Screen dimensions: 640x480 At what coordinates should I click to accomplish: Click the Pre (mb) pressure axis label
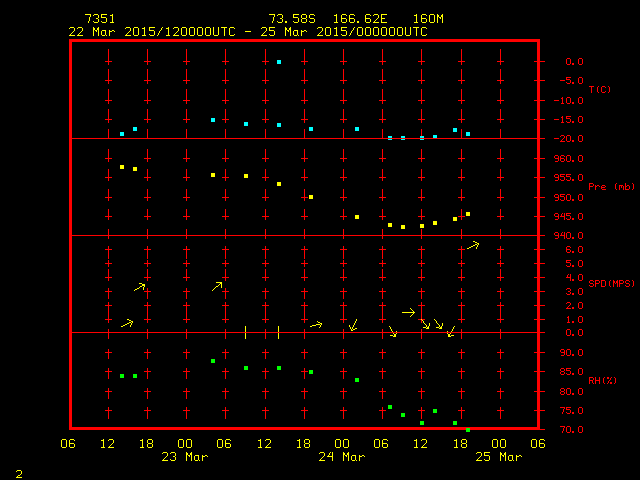tap(611, 187)
